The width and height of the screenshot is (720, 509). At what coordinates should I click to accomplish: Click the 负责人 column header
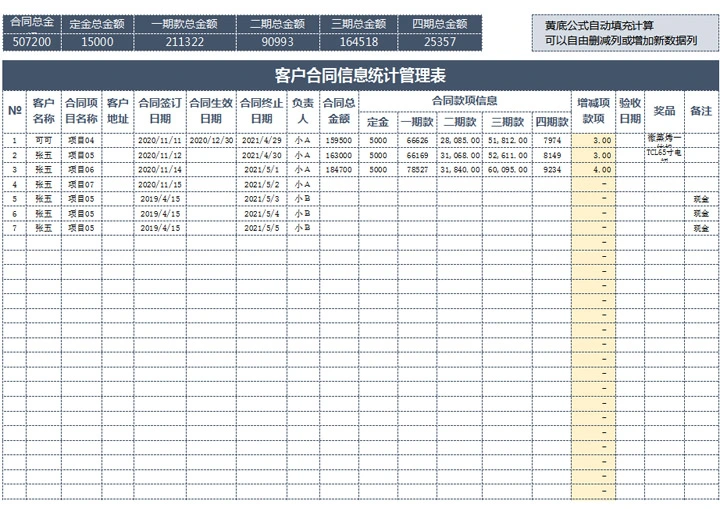click(x=302, y=111)
